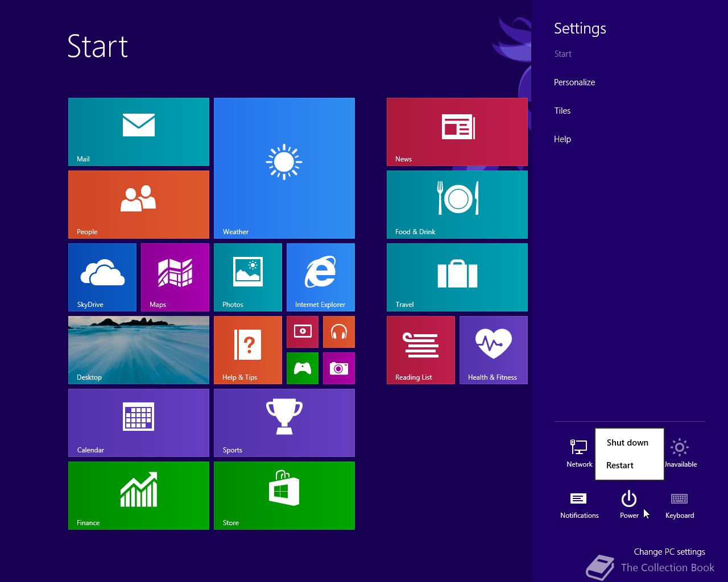Launch the small Video tile

303,332
